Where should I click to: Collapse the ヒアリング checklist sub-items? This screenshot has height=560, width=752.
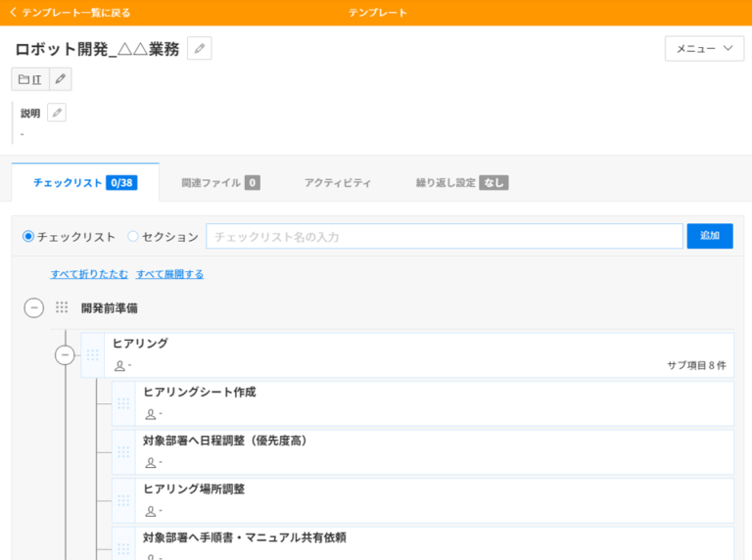[65, 354]
